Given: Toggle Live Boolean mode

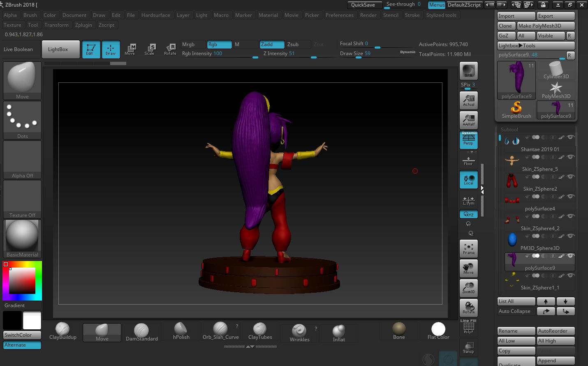Looking at the screenshot, I should (18, 49).
